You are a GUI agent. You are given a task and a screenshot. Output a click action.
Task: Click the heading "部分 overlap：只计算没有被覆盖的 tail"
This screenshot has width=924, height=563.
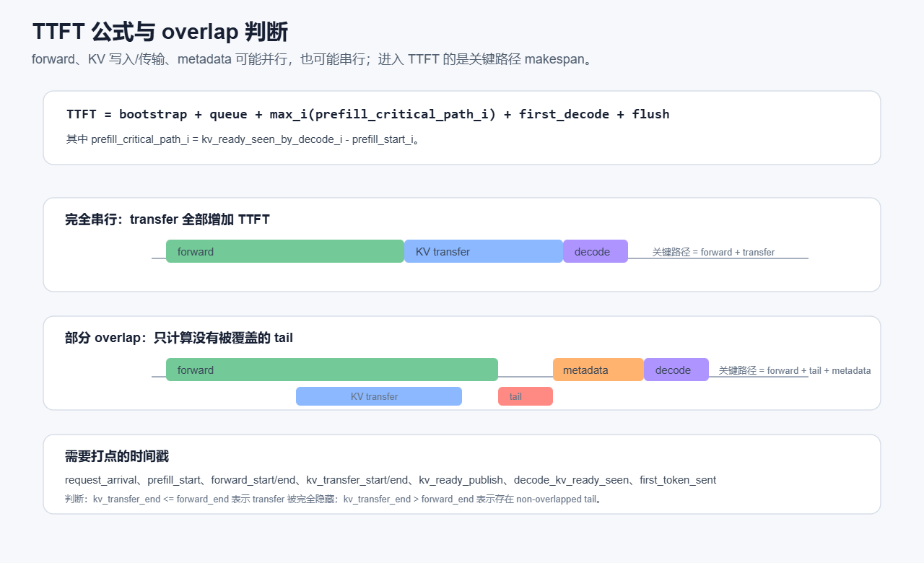click(x=179, y=338)
